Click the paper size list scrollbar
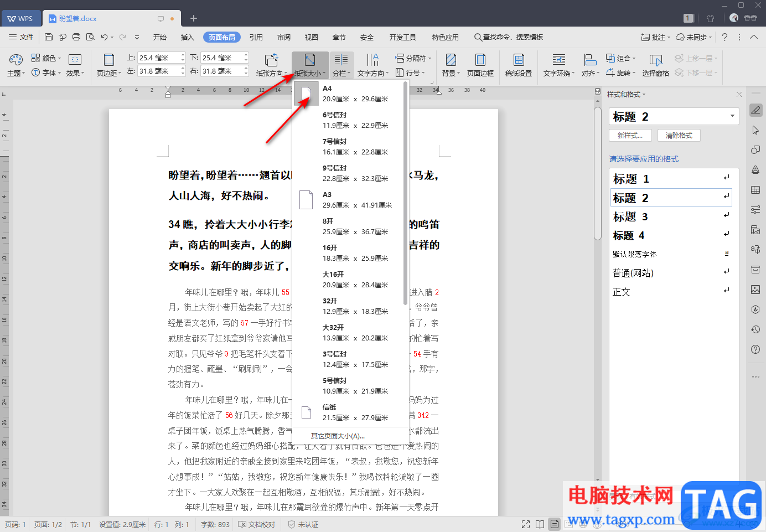 coord(406,194)
